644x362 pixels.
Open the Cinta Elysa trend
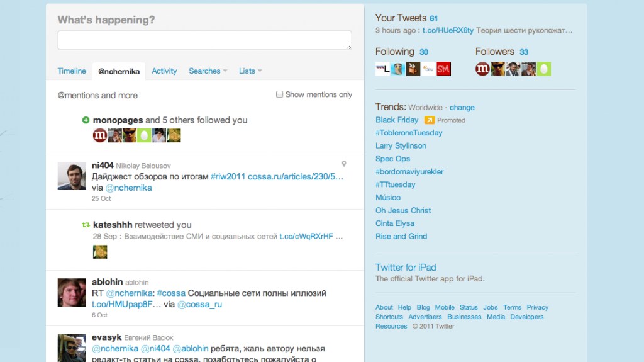pos(395,223)
